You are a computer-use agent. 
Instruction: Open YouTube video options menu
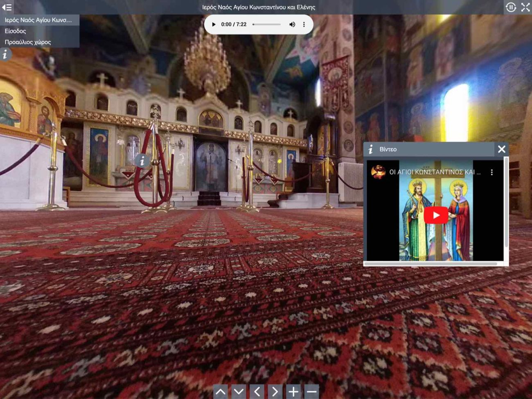(x=492, y=172)
